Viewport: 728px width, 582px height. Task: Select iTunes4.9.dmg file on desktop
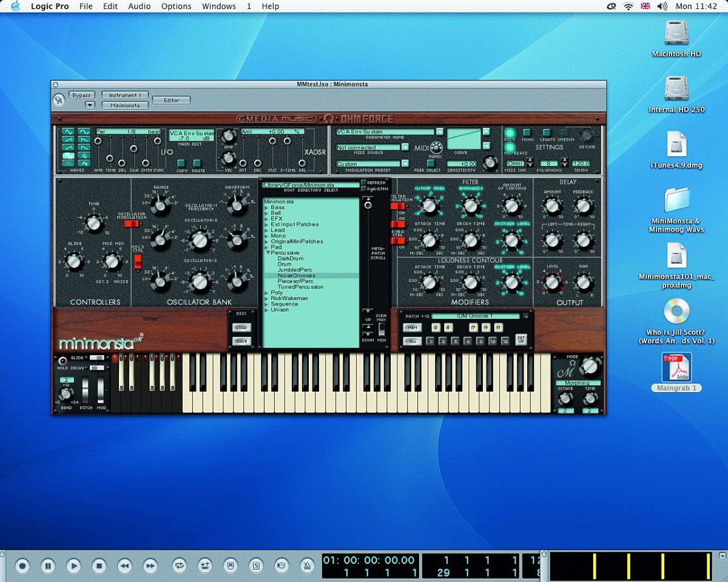[676, 144]
